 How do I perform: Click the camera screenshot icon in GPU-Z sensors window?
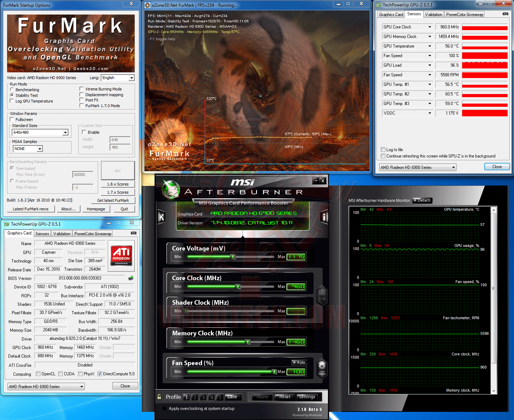505,14
